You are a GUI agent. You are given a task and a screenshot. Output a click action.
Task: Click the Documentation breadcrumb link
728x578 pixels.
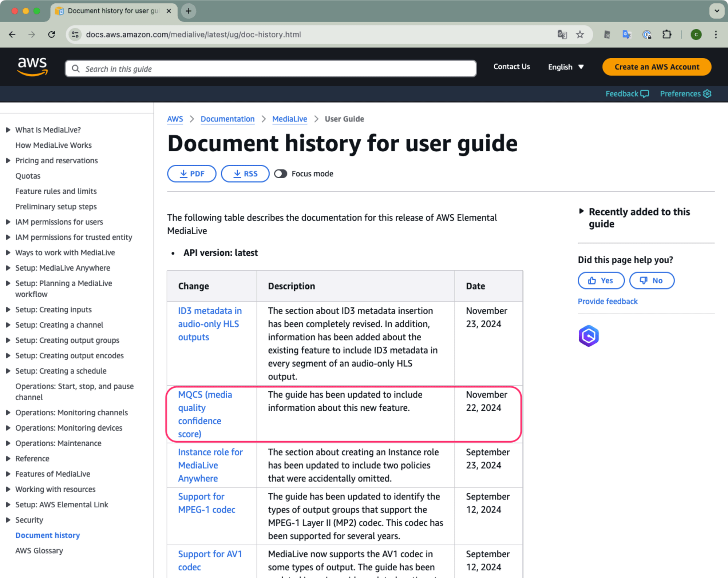227,119
